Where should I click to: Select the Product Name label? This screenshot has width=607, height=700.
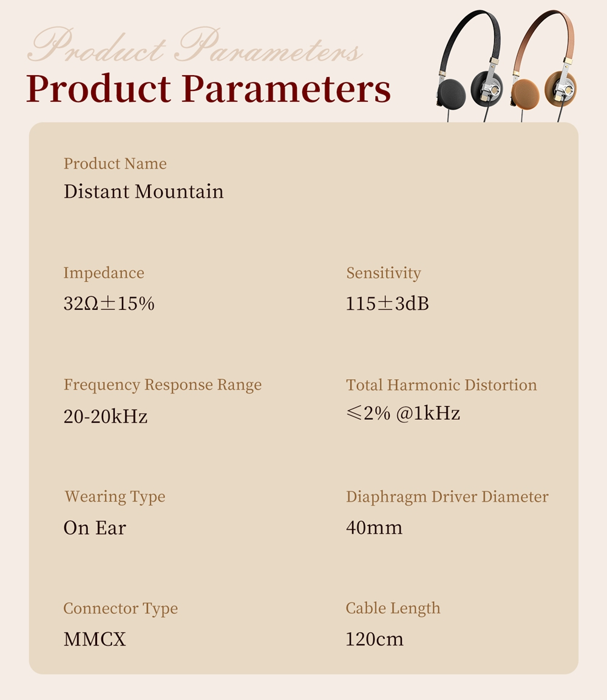[115, 164]
